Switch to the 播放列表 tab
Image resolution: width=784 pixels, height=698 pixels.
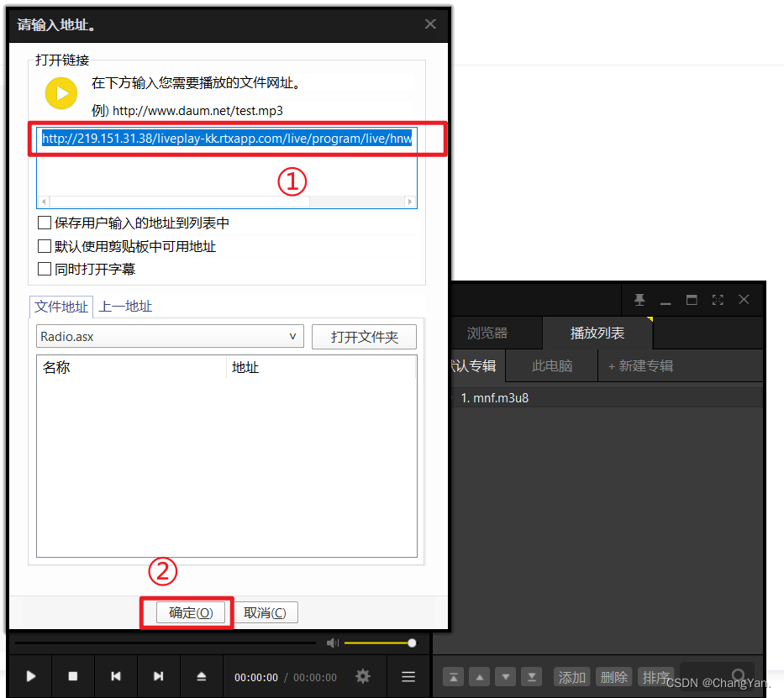[597, 333]
